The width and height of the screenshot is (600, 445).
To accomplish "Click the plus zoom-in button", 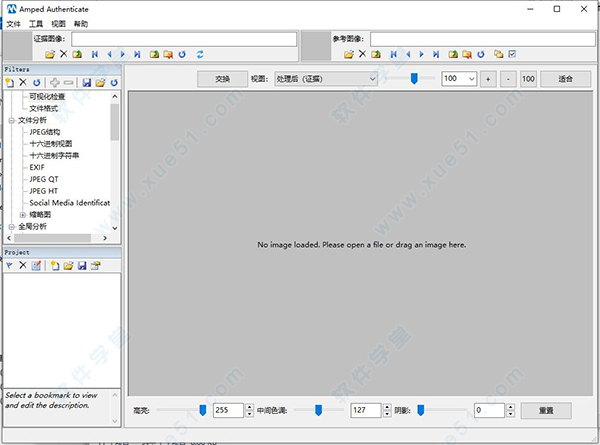I will pos(488,79).
